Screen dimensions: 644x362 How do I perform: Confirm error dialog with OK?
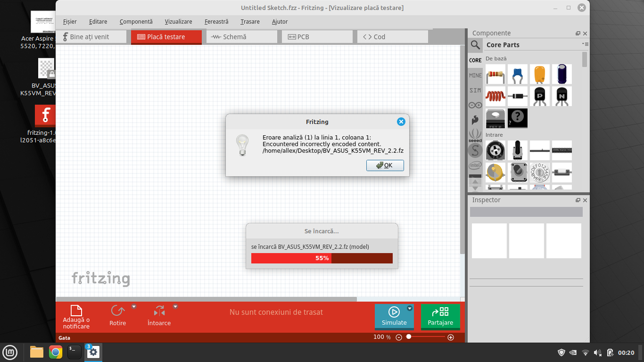pos(385,165)
